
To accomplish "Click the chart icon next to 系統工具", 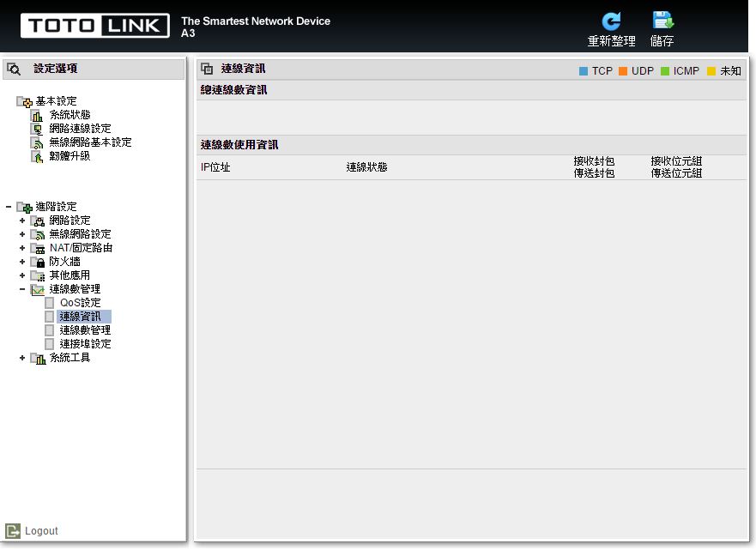I will [x=38, y=358].
